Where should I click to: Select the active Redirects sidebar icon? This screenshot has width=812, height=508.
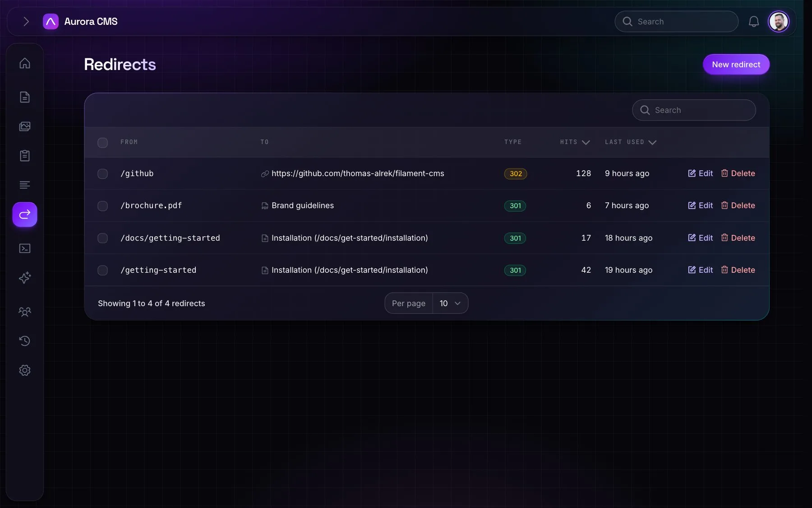pos(25,214)
